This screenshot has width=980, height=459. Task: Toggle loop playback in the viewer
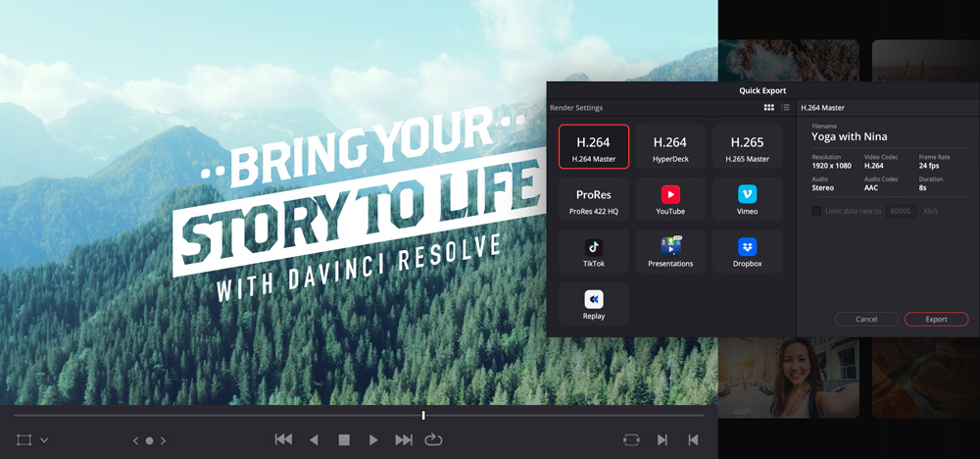click(433, 440)
